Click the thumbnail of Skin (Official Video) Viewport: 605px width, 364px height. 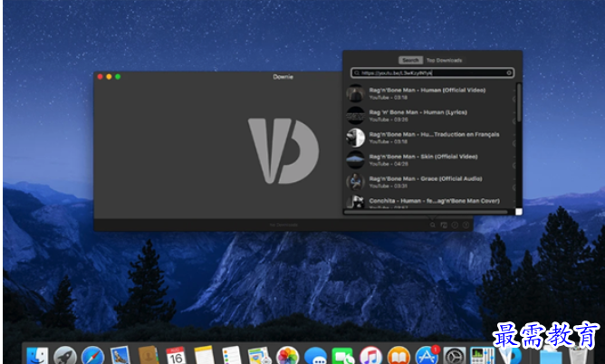coord(355,159)
